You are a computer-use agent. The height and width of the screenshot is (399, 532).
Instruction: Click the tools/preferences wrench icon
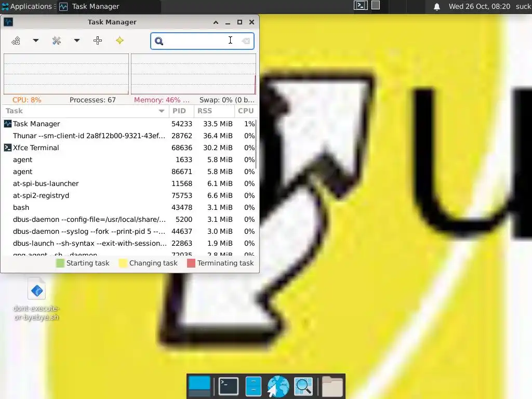57,41
